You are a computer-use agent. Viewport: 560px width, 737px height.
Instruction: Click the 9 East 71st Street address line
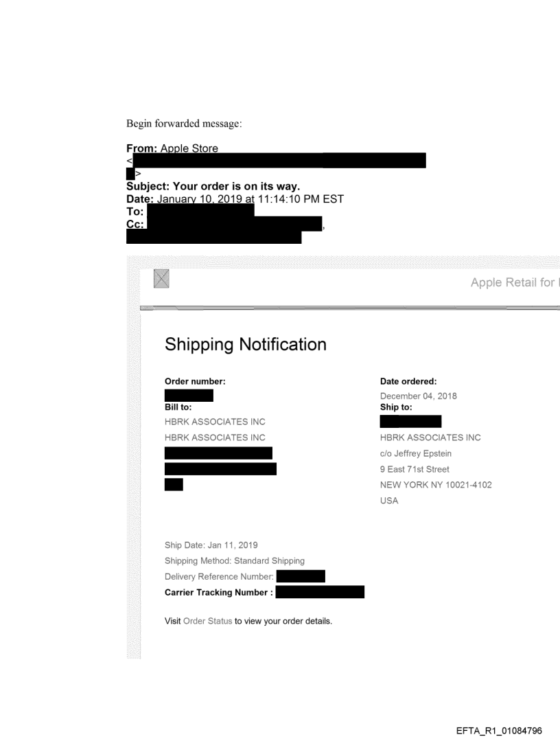pyautogui.click(x=415, y=469)
